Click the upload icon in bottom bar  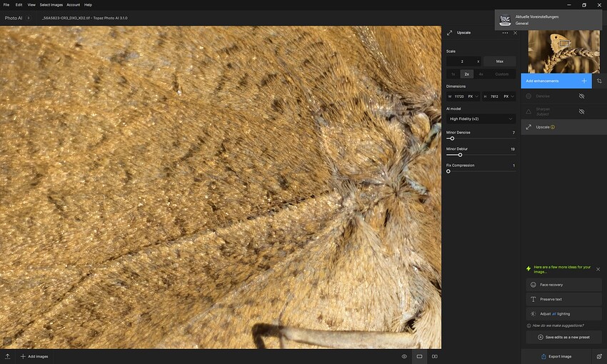click(7, 356)
